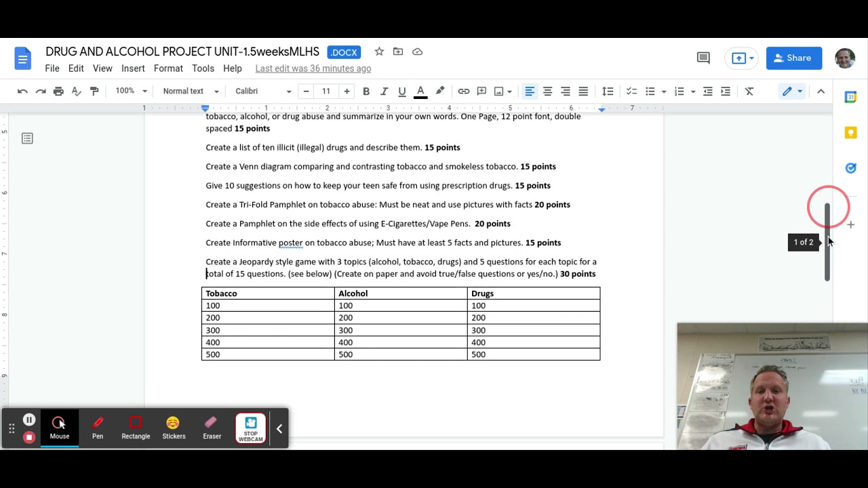
Task: Choose the highlight color
Action: tap(440, 91)
